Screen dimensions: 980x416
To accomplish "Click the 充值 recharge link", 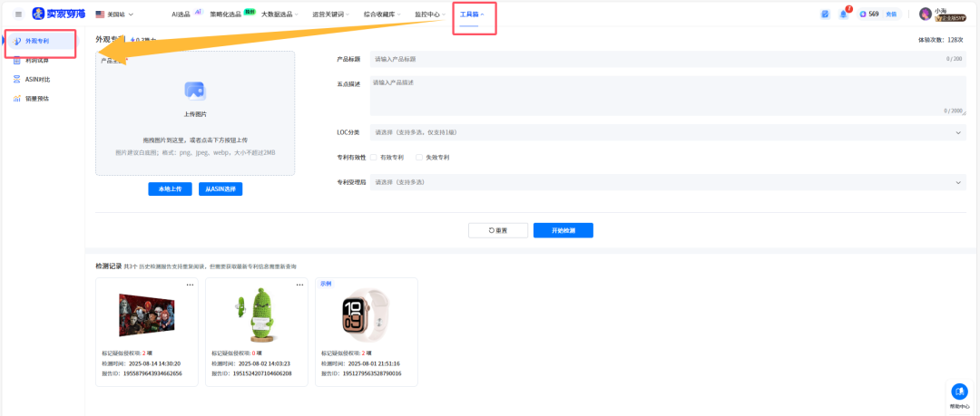I will (891, 14).
